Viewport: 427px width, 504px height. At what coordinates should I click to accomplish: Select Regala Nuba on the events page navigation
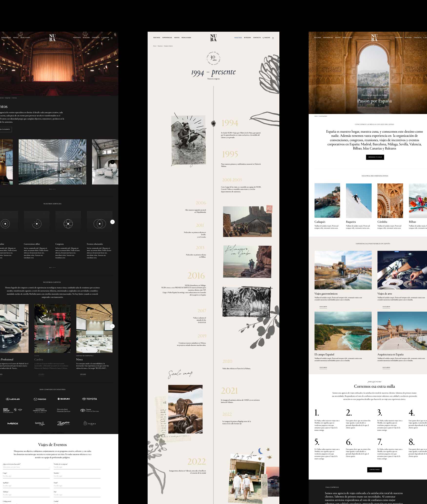(x=25, y=38)
